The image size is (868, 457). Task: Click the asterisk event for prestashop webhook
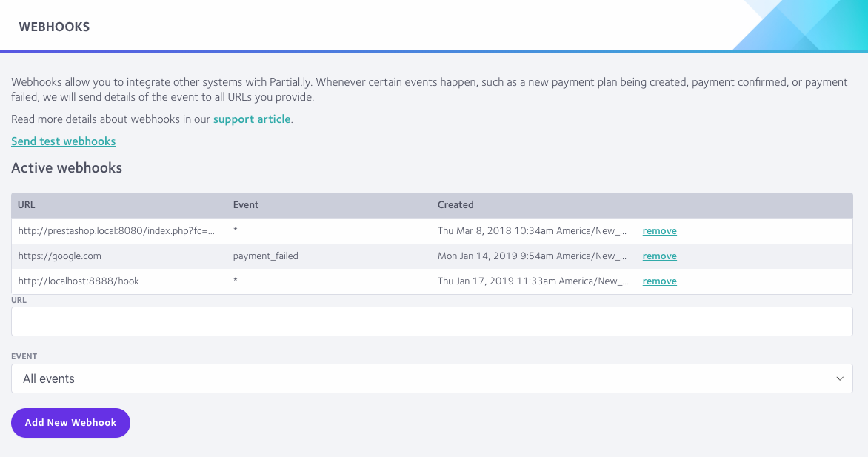pyautogui.click(x=236, y=230)
